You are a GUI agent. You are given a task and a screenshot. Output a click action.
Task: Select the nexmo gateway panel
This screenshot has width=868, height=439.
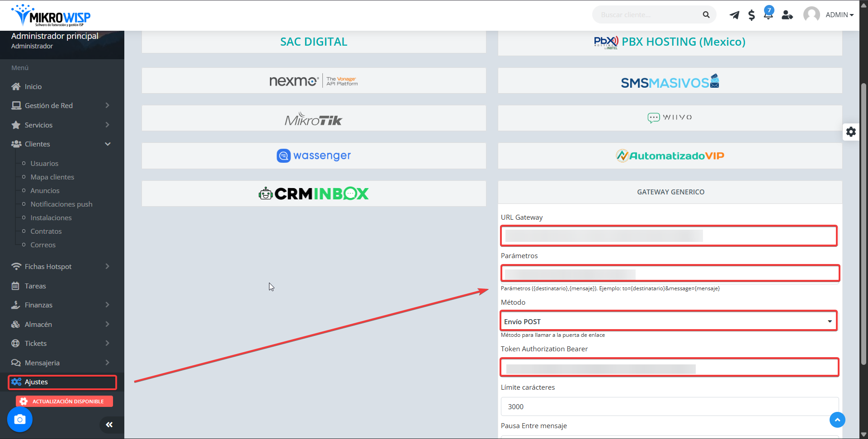tap(314, 80)
